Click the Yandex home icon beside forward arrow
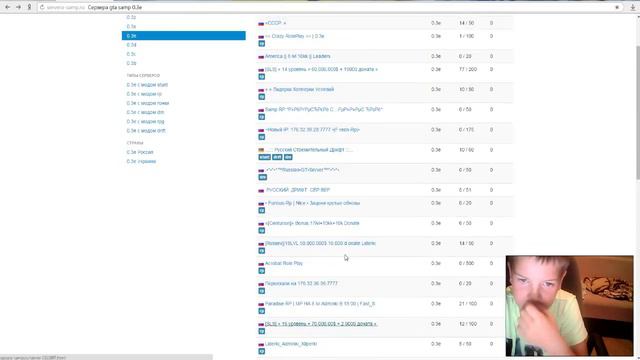This screenshot has width=640, height=360. pos(29,7)
